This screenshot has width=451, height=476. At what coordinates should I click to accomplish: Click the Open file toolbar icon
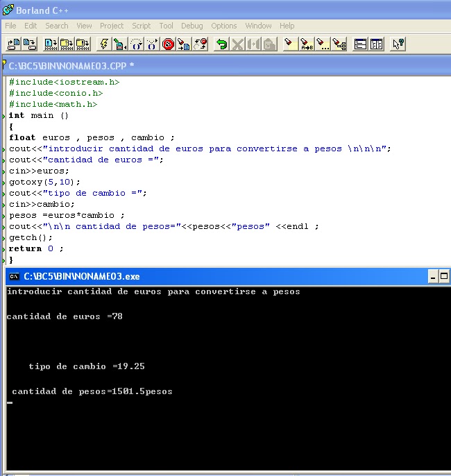pyautogui.click(x=14, y=44)
